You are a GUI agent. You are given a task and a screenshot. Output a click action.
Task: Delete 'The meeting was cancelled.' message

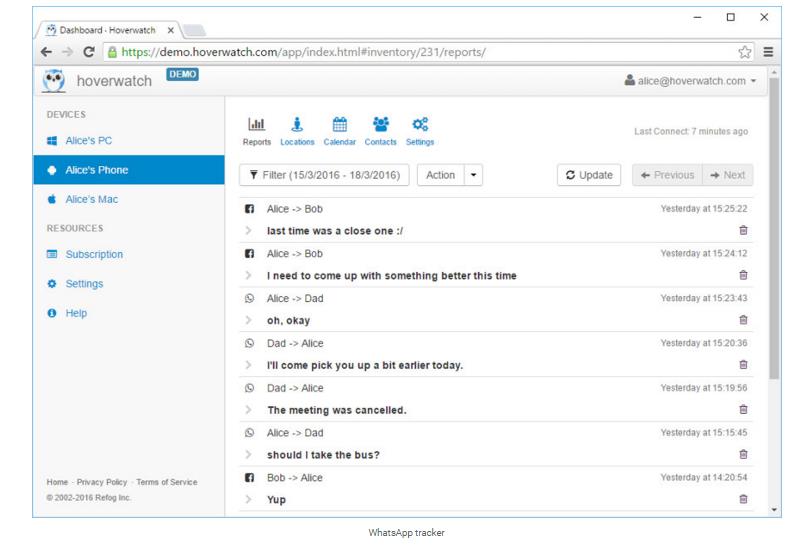743,410
